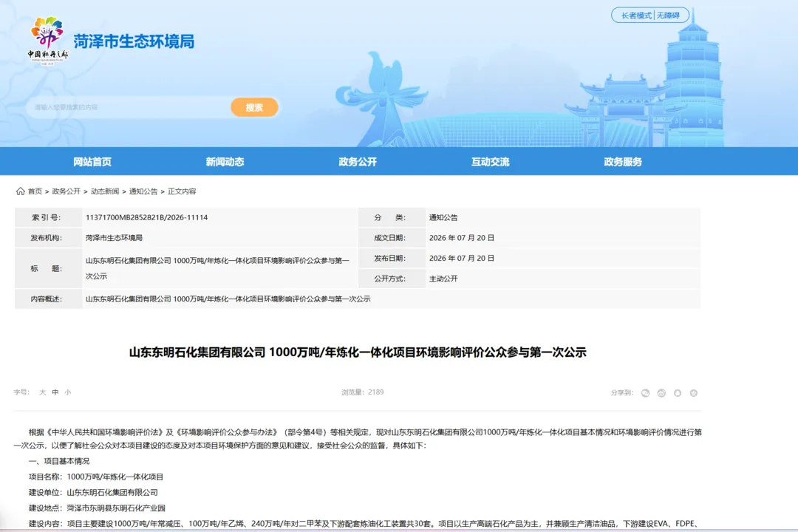Set font size to 小
Screen dimensions: 798x532
click(x=68, y=392)
